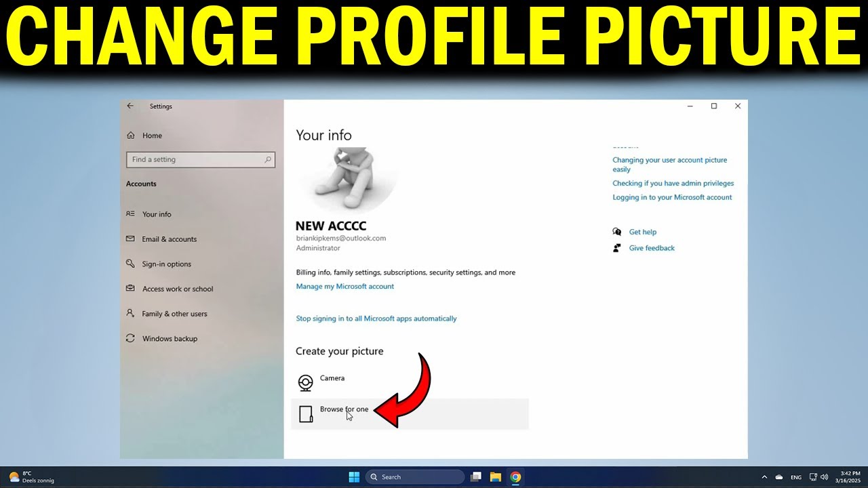Image resolution: width=868 pixels, height=488 pixels.
Task: Open Email & accounts section
Action: click(169, 239)
